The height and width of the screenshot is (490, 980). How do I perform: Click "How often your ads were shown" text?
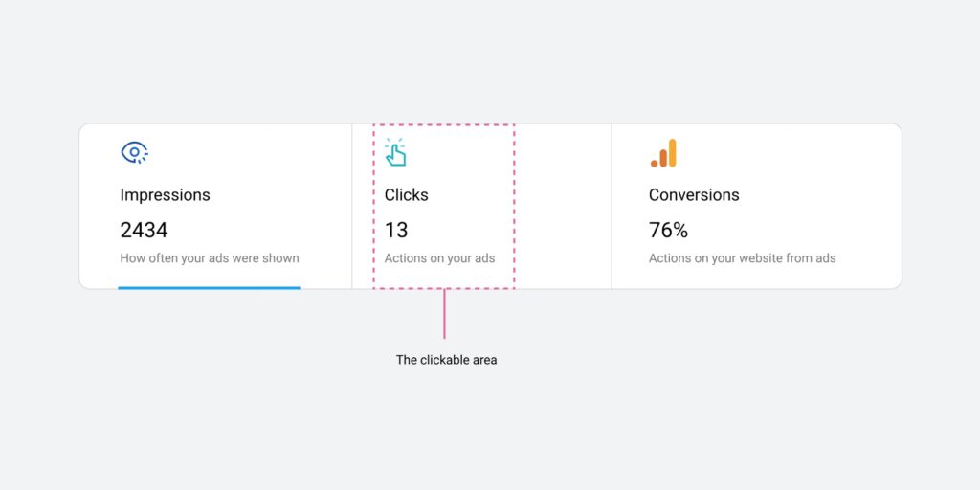pos(210,258)
